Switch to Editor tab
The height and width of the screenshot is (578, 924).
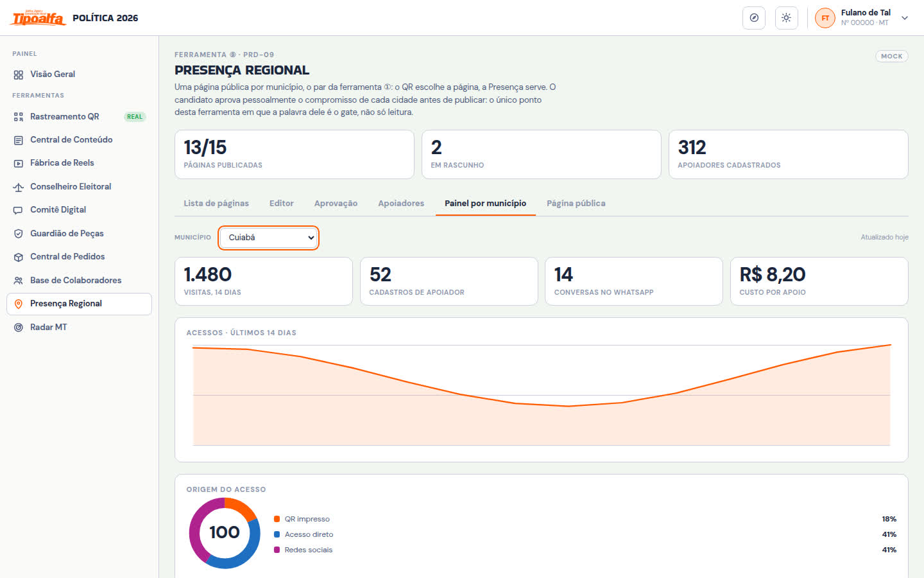pos(281,204)
